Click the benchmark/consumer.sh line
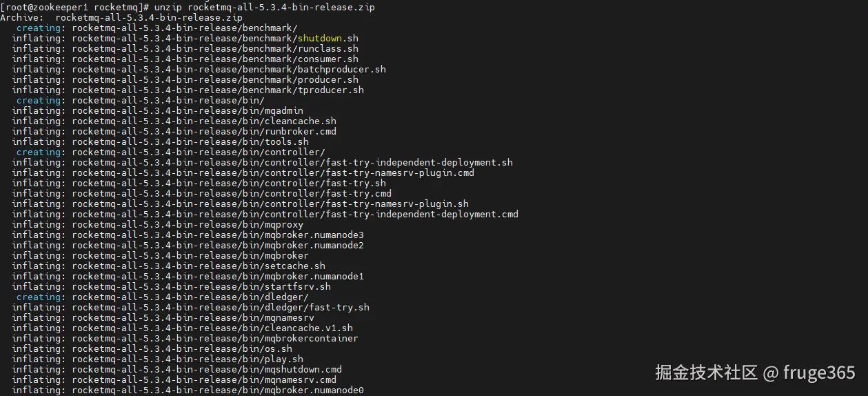The width and height of the screenshot is (868, 396). coord(185,59)
